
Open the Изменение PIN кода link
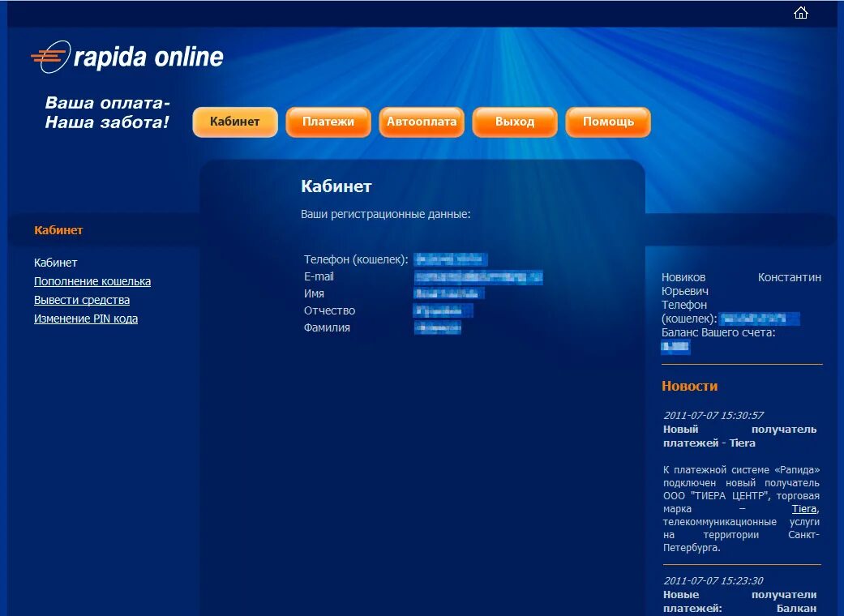(86, 319)
